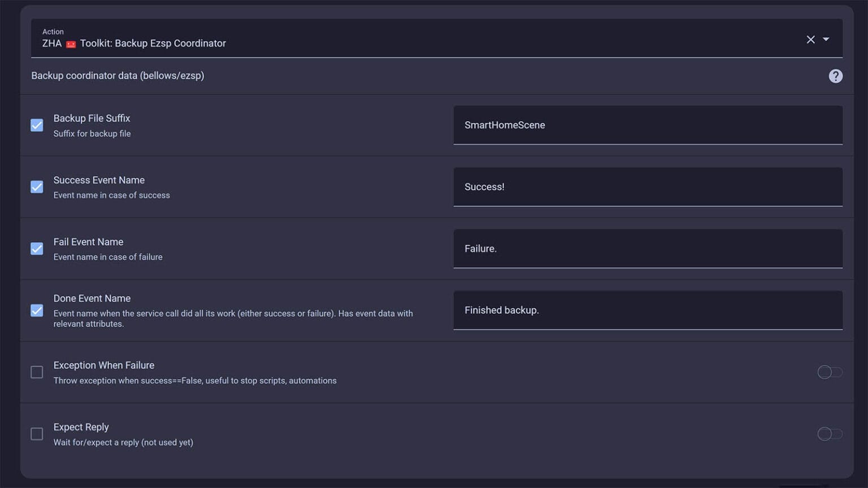
Task: Check the Expect Reply checkbox
Action: click(x=37, y=434)
